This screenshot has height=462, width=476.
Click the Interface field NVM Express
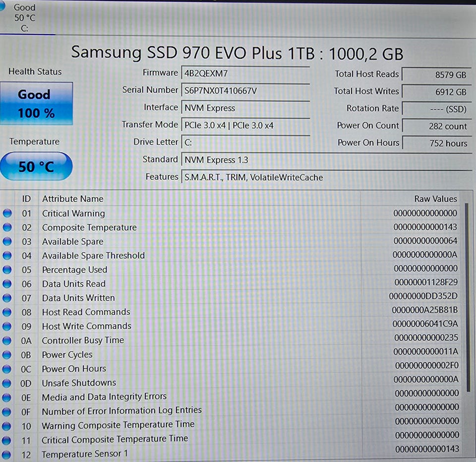click(x=245, y=108)
